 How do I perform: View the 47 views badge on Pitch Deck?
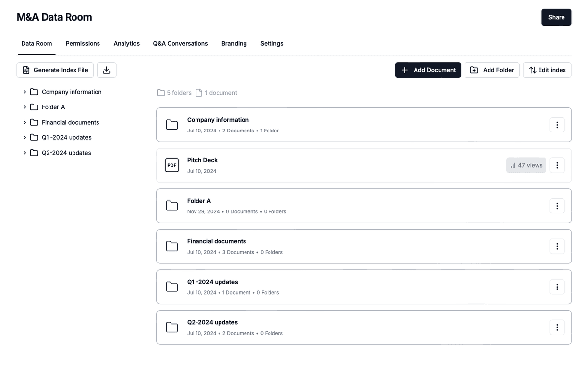[526, 165]
